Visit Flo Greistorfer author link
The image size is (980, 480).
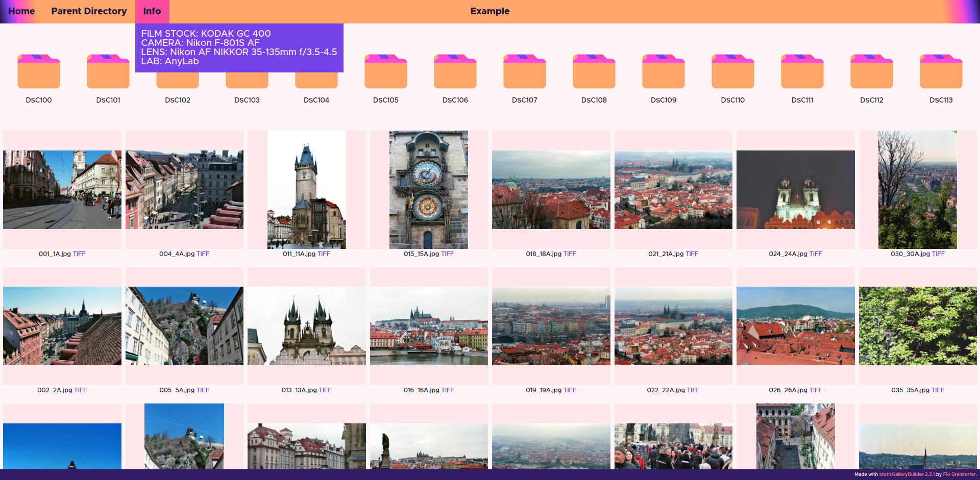[x=959, y=474]
